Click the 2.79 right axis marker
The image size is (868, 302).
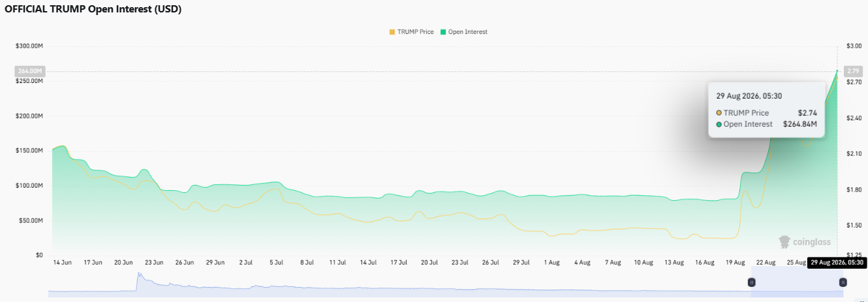point(853,71)
